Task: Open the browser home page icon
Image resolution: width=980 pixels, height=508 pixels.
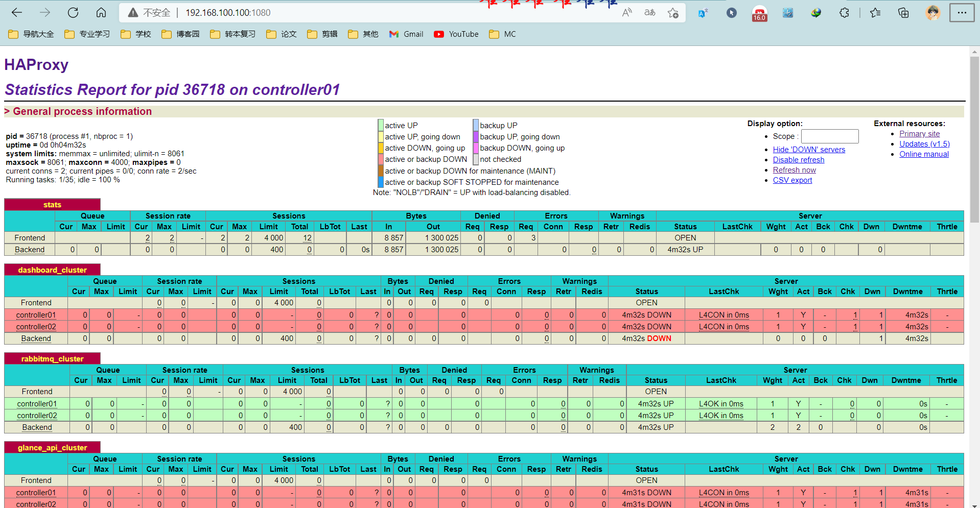Action: coord(101,13)
